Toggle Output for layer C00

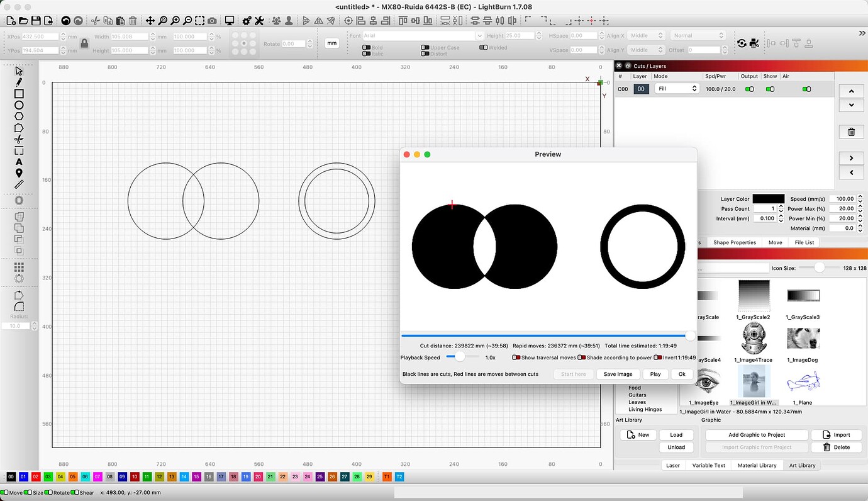[x=750, y=89]
